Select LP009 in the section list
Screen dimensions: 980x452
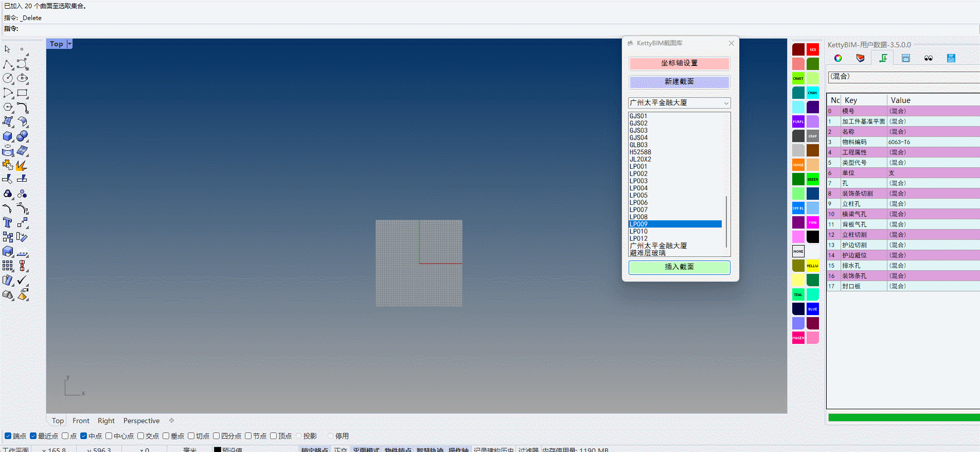[x=675, y=224]
